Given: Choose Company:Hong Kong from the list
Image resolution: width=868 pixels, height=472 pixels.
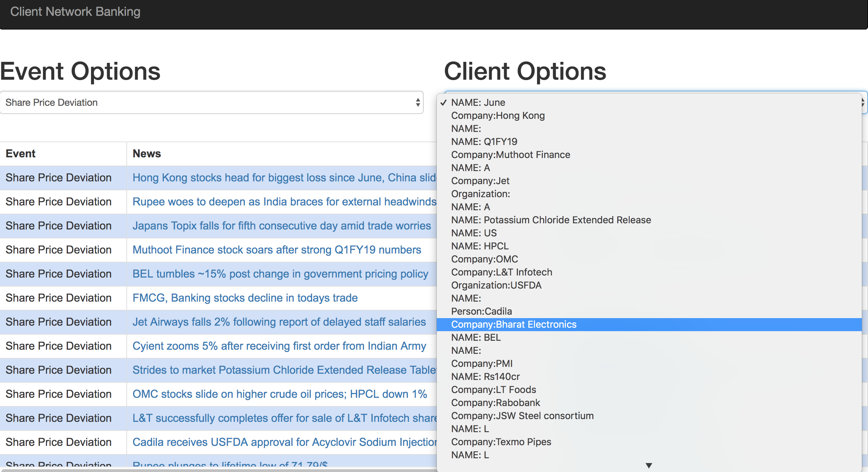Looking at the screenshot, I should click(x=498, y=115).
